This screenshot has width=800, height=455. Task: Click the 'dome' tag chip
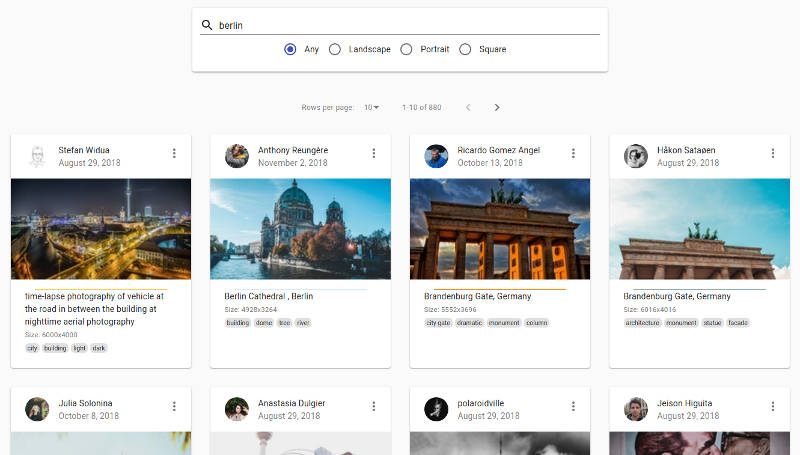264,322
